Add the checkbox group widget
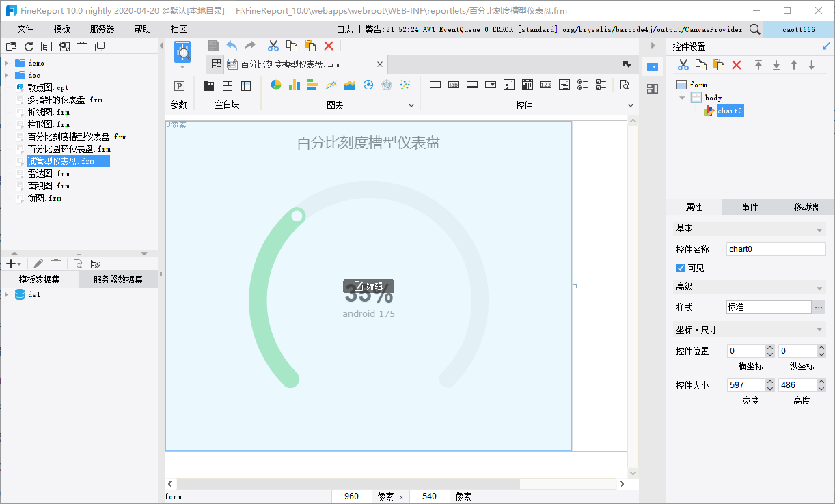This screenshot has width=835, height=504. click(601, 85)
